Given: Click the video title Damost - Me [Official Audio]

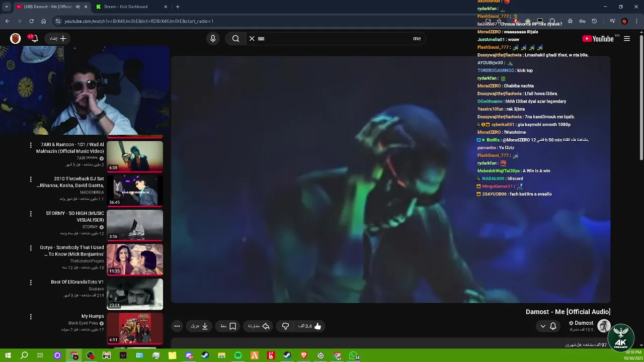Looking at the screenshot, I should click(568, 312).
